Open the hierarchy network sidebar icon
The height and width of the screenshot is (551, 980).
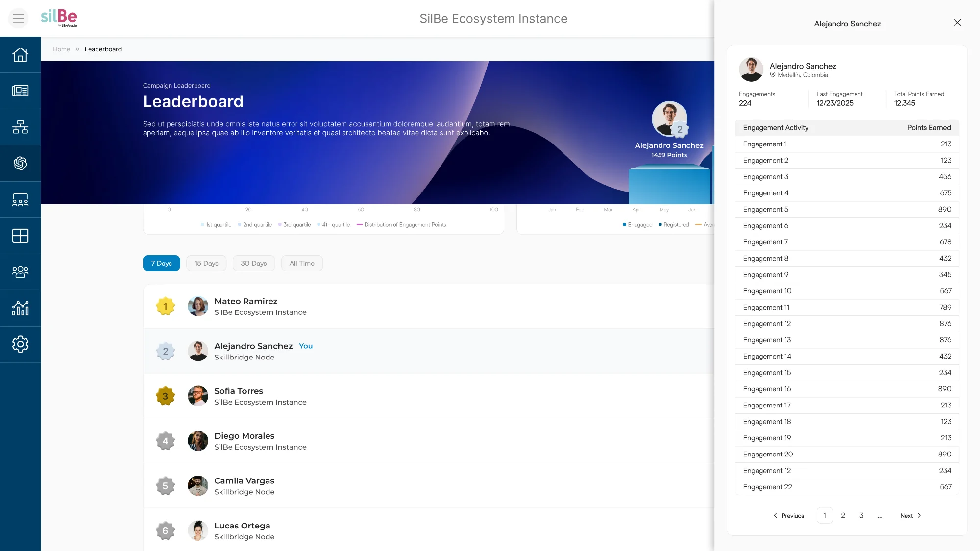click(20, 127)
